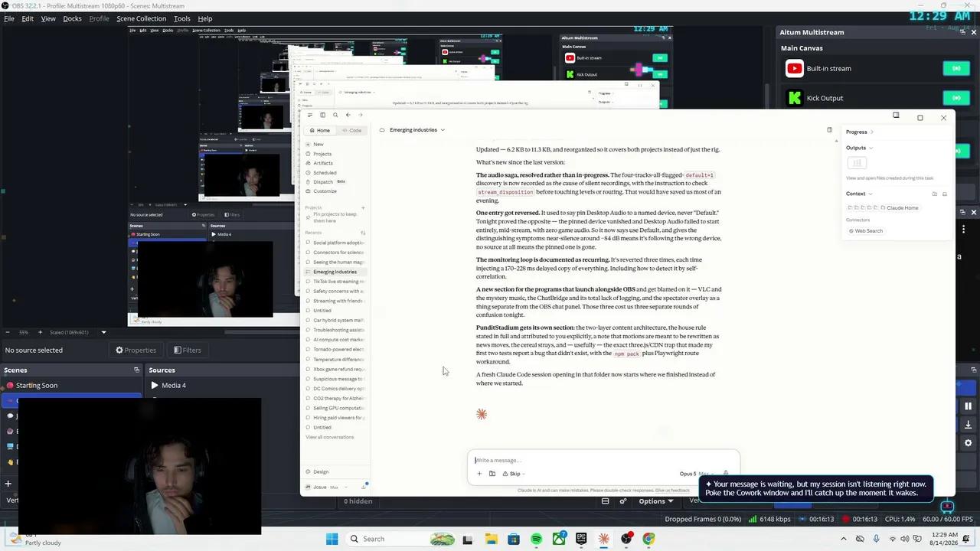The height and width of the screenshot is (551, 980).
Task: Open the Windows Start menu
Action: click(332, 539)
